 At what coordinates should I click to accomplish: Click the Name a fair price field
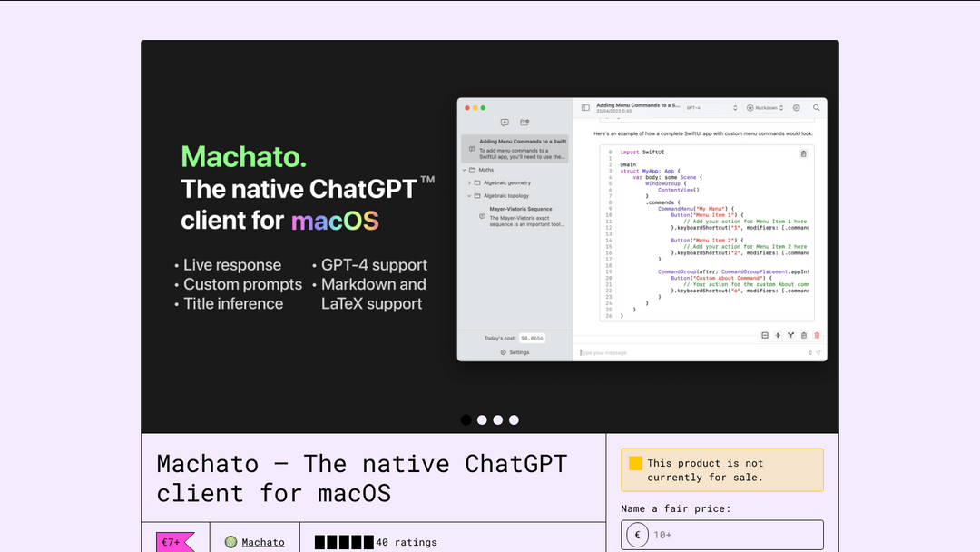click(x=733, y=535)
